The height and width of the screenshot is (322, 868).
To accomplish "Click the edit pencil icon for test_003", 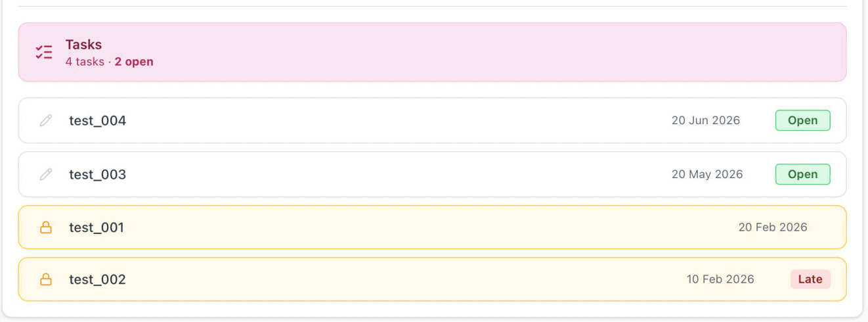I will [x=45, y=174].
